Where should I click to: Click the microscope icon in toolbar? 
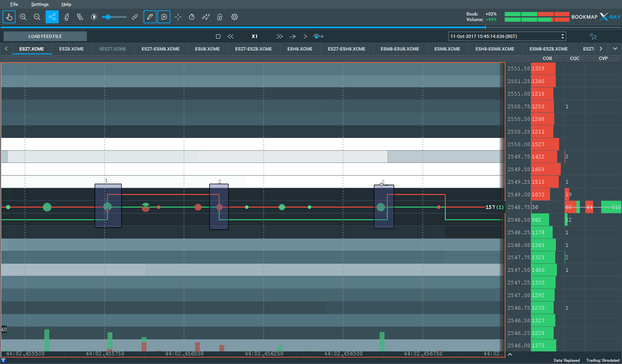[x=66, y=17]
